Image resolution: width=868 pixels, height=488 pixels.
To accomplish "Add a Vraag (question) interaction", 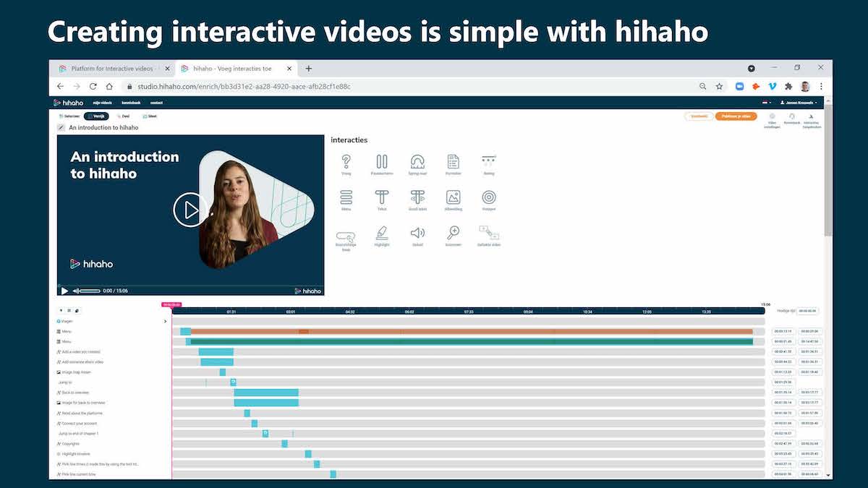I will click(x=346, y=159).
